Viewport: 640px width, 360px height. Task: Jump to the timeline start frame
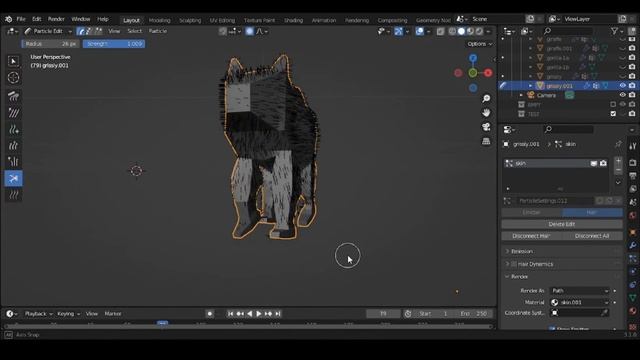coord(231,314)
